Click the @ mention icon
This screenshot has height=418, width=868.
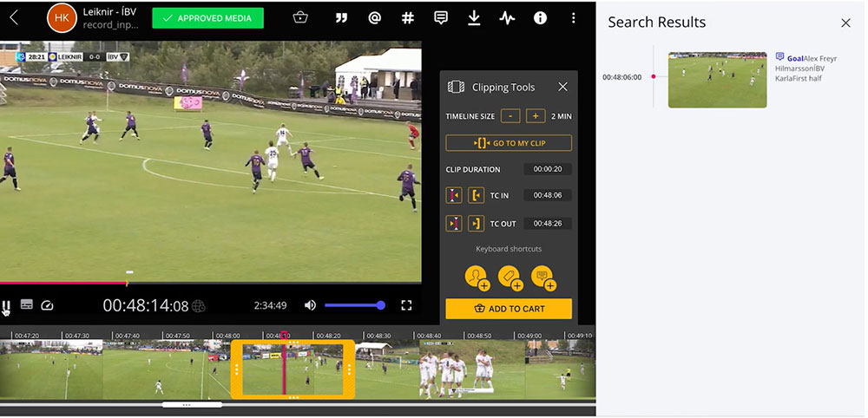pyautogui.click(x=374, y=17)
